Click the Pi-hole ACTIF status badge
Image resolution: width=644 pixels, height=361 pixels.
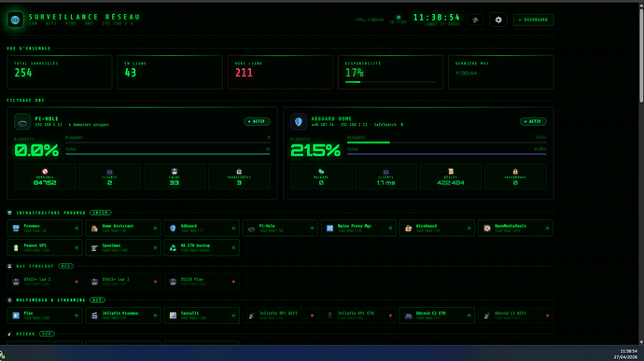[x=257, y=121]
